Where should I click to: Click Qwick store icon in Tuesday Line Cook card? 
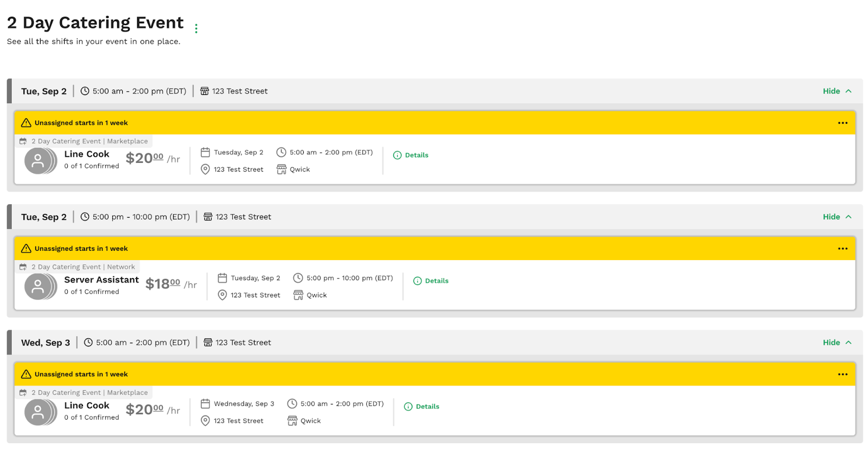pos(282,169)
